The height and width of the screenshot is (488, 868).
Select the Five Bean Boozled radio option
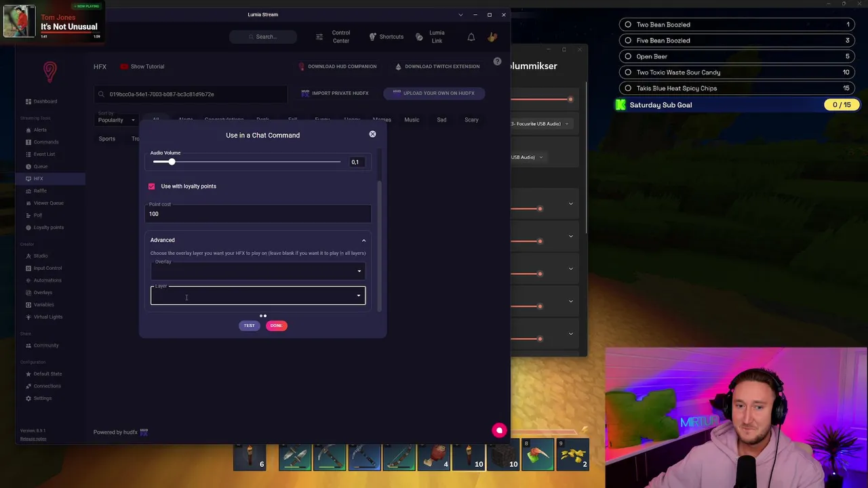pyautogui.click(x=628, y=41)
